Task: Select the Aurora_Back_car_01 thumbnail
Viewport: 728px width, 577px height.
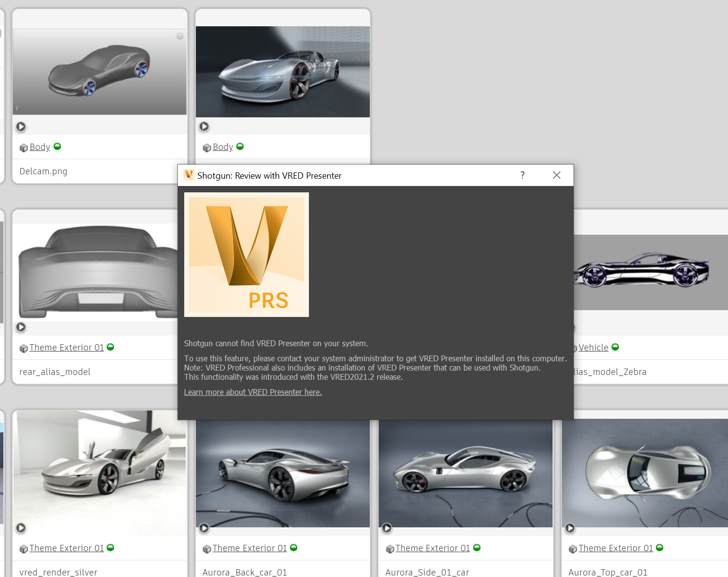Action: (283, 473)
